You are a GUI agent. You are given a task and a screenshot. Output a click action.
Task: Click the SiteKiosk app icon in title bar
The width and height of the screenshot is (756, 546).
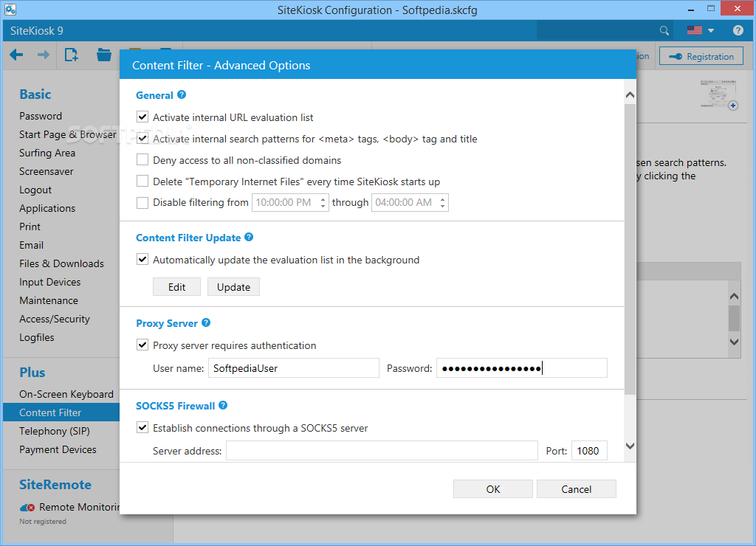10,9
